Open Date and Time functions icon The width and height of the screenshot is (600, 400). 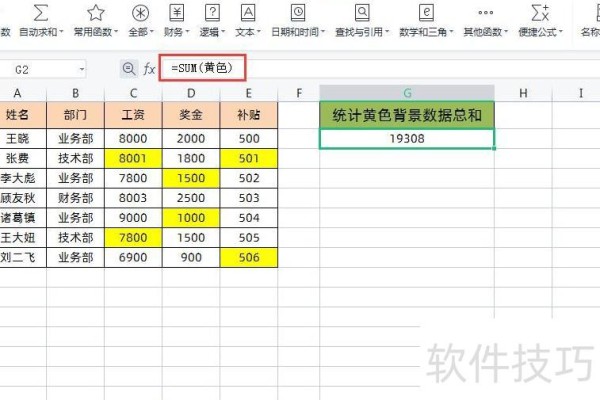[x=298, y=13]
